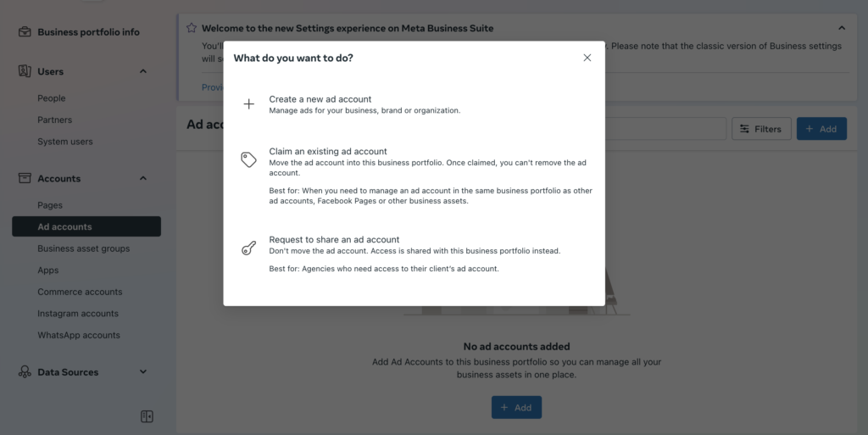Screen dimensions: 868x435
Task: Click the Accounts archive box icon
Action: (x=25, y=178)
